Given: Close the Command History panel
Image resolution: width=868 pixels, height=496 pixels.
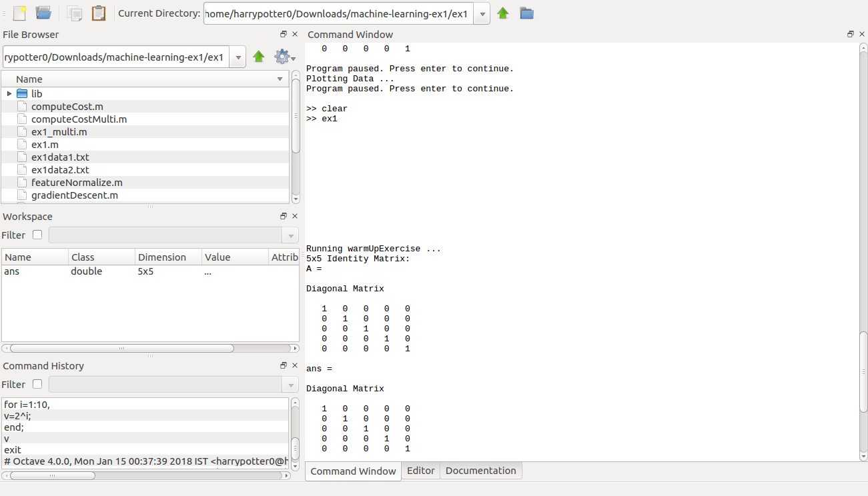Looking at the screenshot, I should tap(295, 365).
